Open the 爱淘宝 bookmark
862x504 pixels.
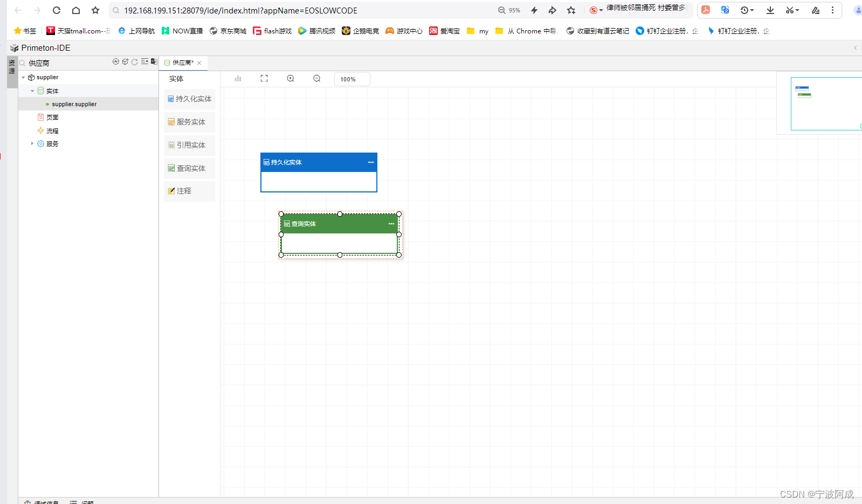pyautogui.click(x=445, y=31)
